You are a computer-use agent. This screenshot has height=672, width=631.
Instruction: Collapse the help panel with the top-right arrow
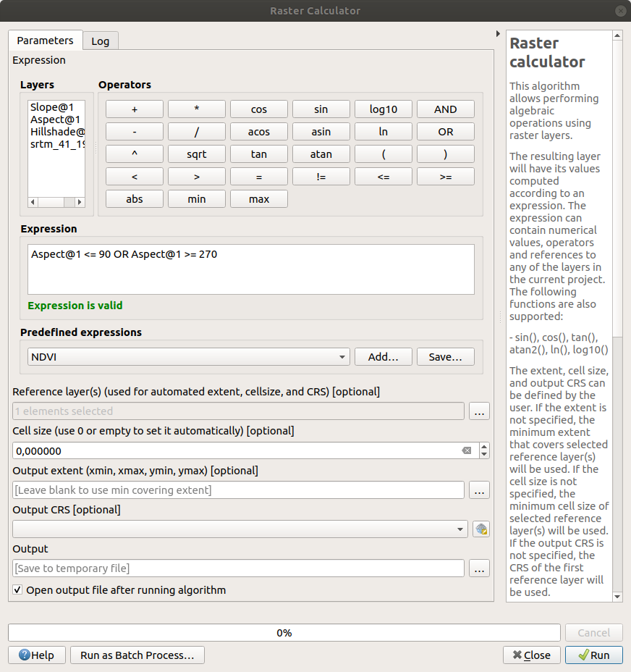[x=497, y=33]
